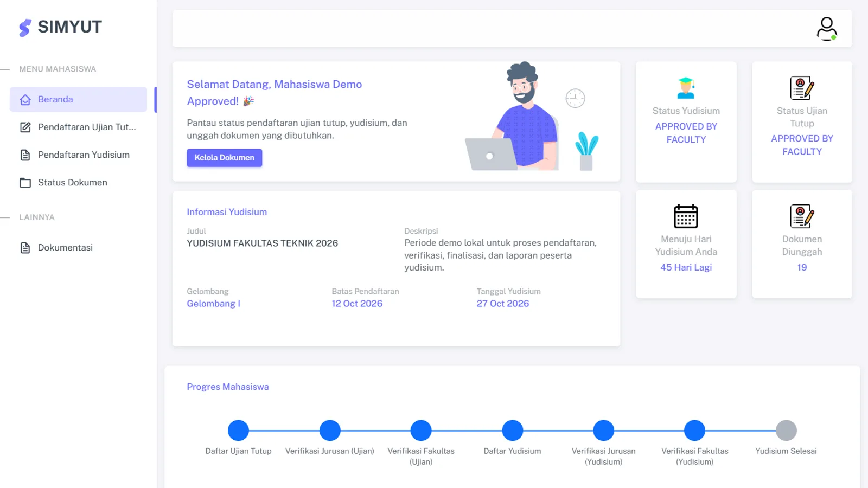The height and width of the screenshot is (488, 868).
Task: Click Verifikasi Jurusan (Yudisium) progress circle
Action: 603,431
